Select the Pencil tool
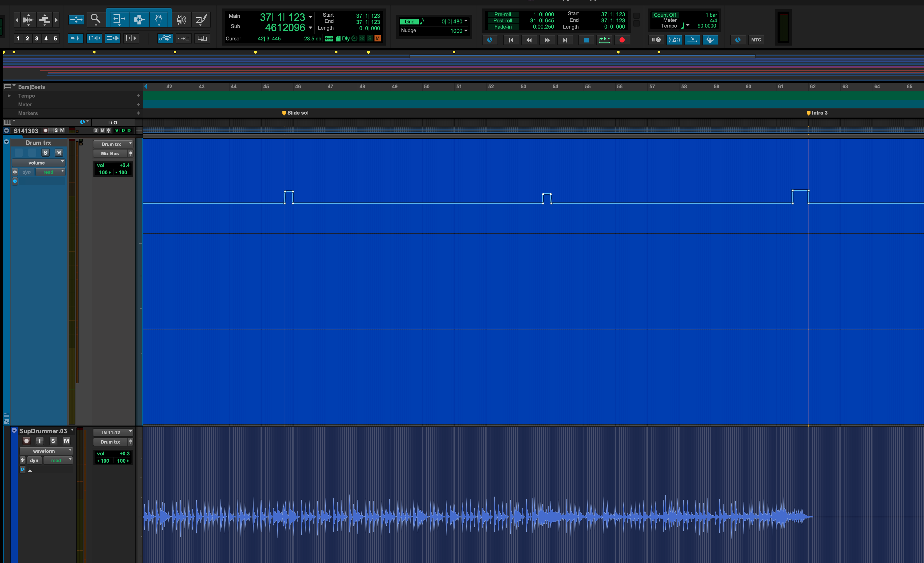This screenshot has height=563, width=924. tap(201, 20)
